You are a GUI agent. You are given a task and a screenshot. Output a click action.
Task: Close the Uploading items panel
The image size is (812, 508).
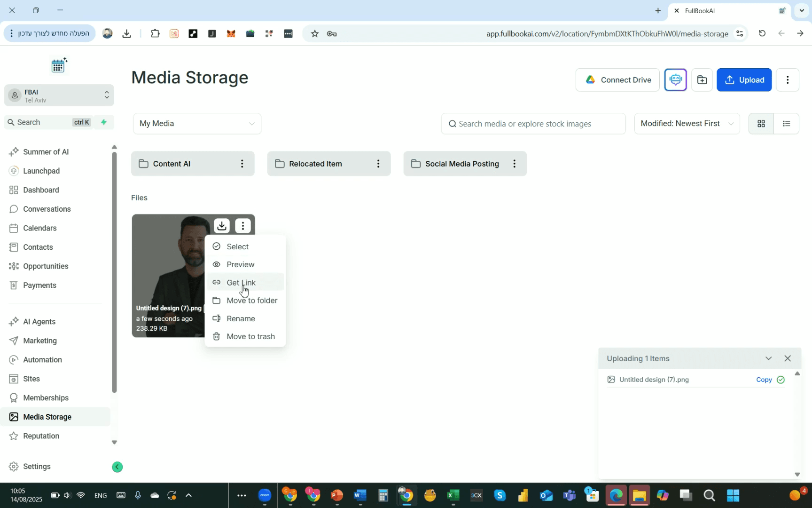pyautogui.click(x=788, y=358)
